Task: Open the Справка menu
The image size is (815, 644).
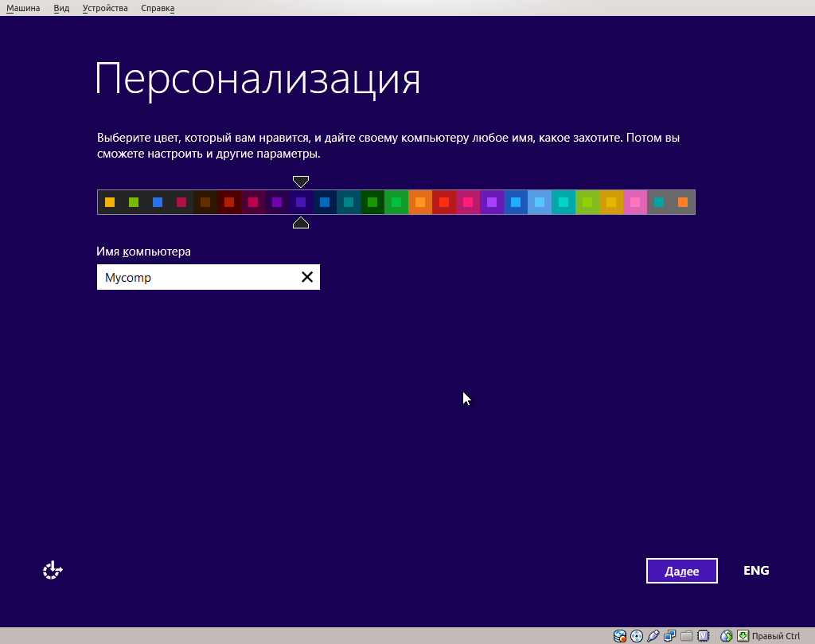Action: pyautogui.click(x=157, y=8)
